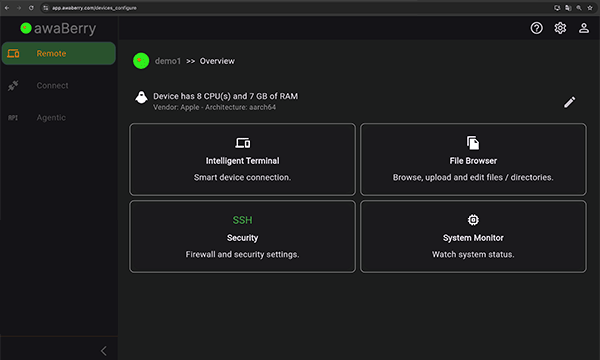This screenshot has height=360, width=600.
Task: Click 'Vendor: Apple - Architecture: aarch64' text
Action: pos(214,107)
